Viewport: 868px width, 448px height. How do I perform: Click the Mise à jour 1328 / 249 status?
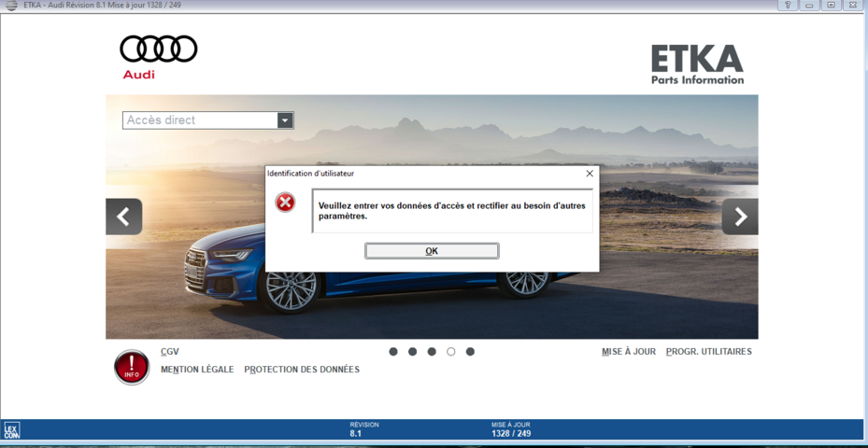coord(511,429)
